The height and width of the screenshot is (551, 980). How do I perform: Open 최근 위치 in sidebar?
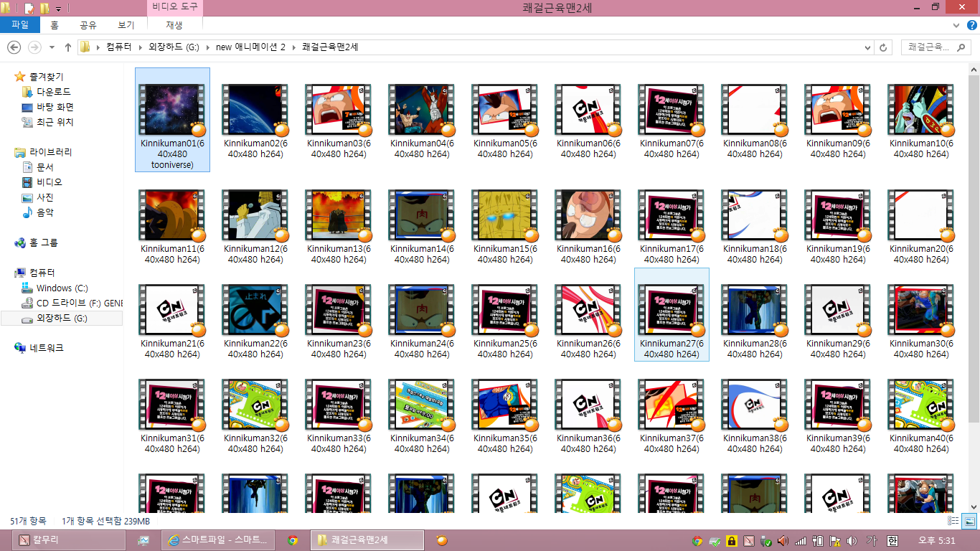coord(55,122)
